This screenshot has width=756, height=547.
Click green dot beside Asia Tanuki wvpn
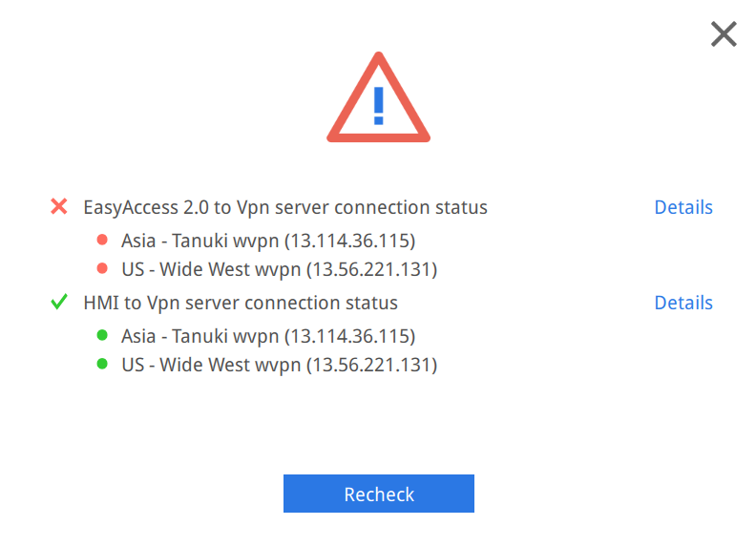pos(102,335)
